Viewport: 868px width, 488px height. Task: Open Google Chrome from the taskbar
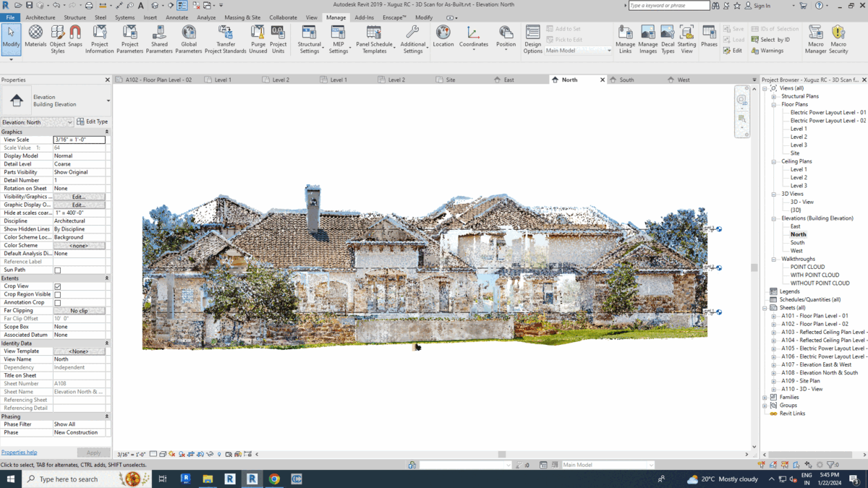pos(274,479)
